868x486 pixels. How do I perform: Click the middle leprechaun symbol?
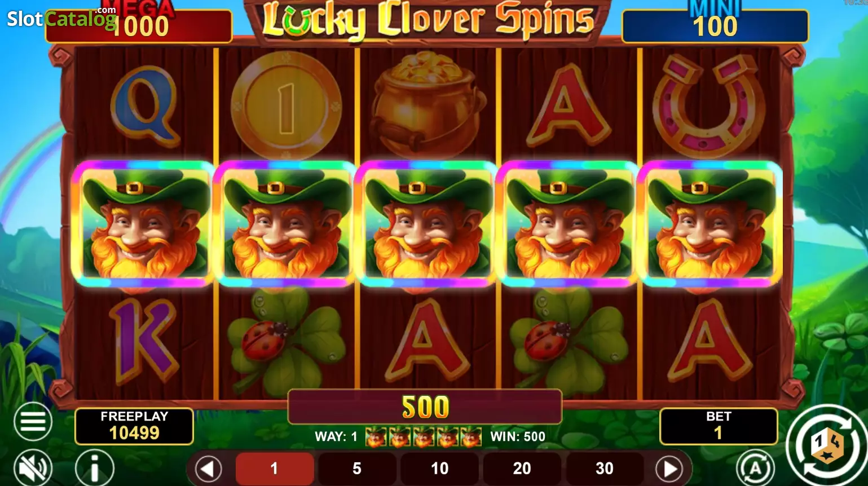427,224
